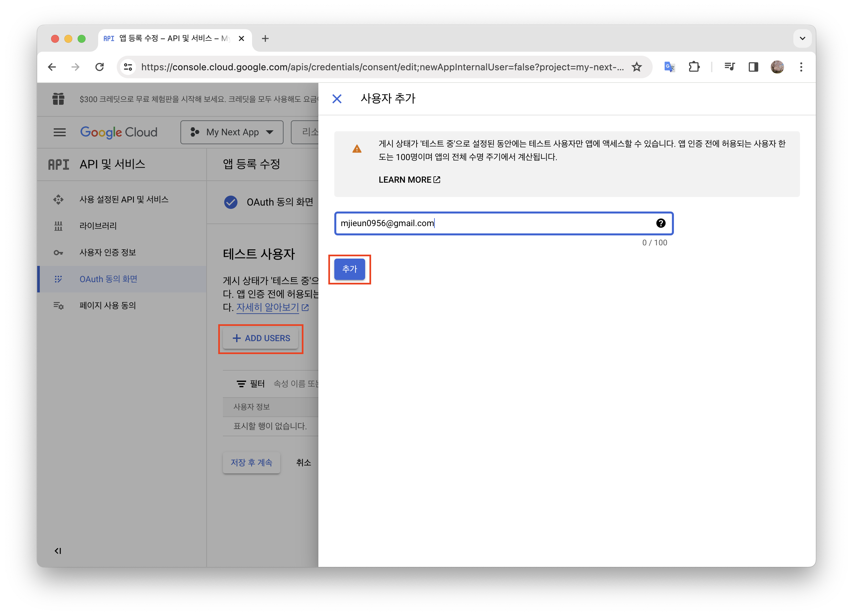Viewport: 853px width, 616px height.
Task: Expand the tab search dropdown arrow
Action: (802, 38)
